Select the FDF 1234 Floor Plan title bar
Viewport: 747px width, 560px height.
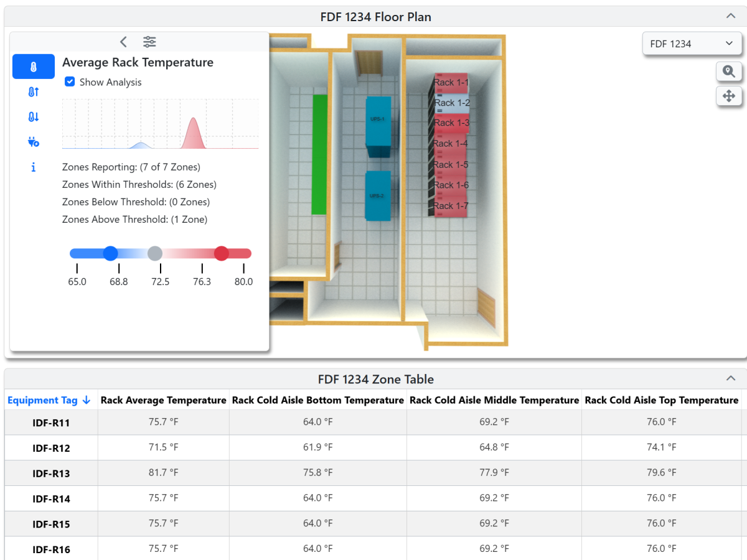click(375, 17)
